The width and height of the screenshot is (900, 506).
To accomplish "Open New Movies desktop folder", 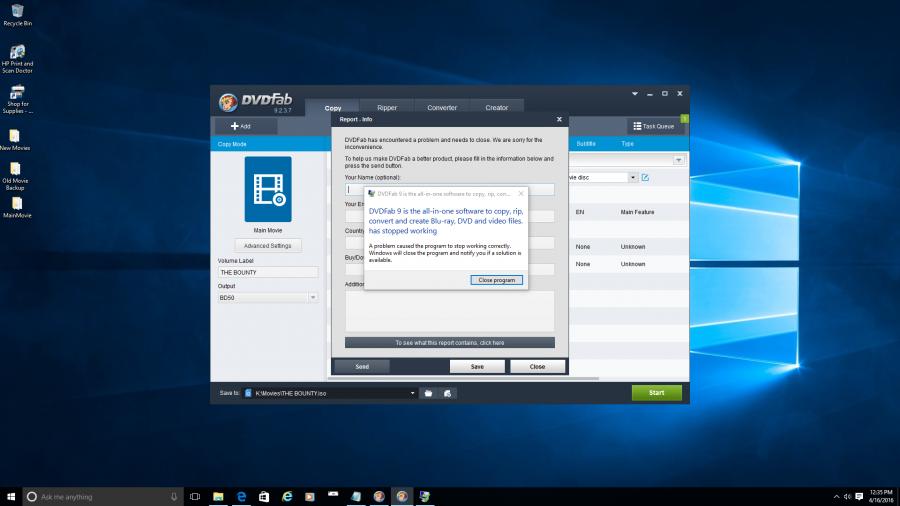I will click(x=15, y=139).
